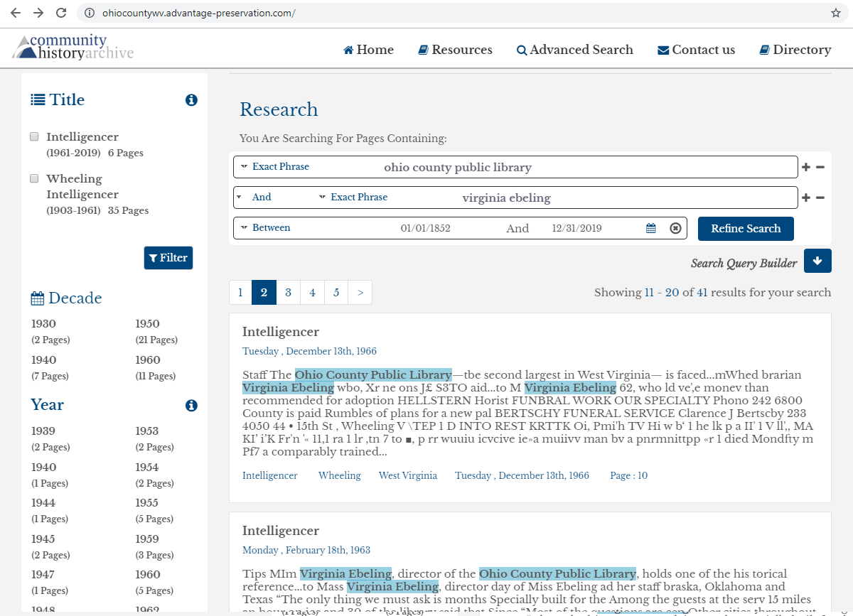View site information icon in address bar

(89, 13)
